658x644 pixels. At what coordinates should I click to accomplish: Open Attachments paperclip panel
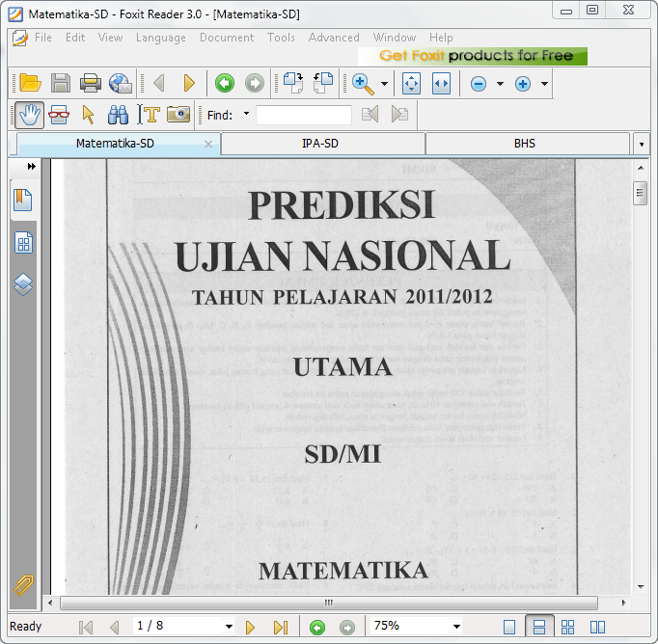coord(23,584)
